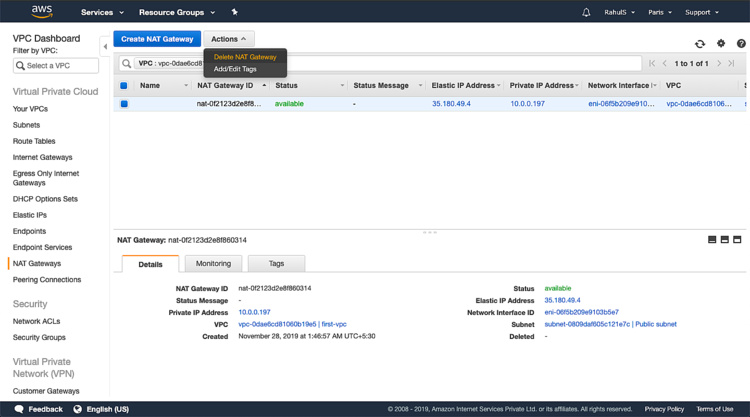Open table settings gear icon

pos(721,44)
